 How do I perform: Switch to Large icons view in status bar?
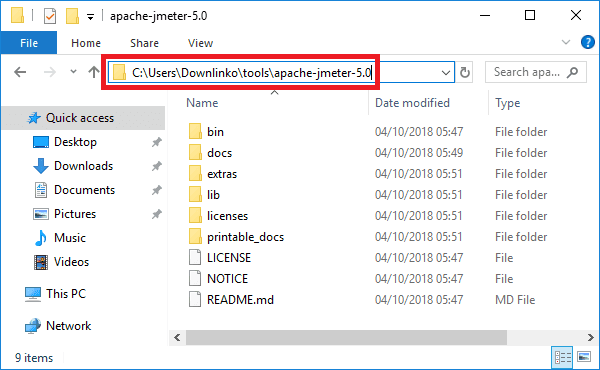tap(584, 357)
